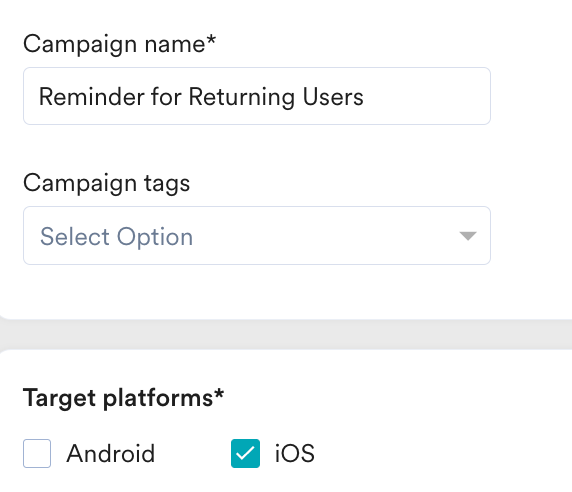Place cursor on the word Users in name field
This screenshot has width=572, height=492.
coord(333,97)
